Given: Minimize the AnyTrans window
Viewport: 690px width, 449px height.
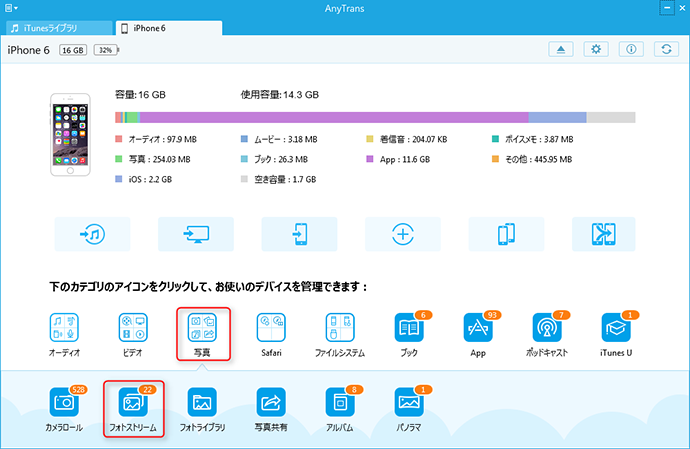Looking at the screenshot, I should coord(667,8).
